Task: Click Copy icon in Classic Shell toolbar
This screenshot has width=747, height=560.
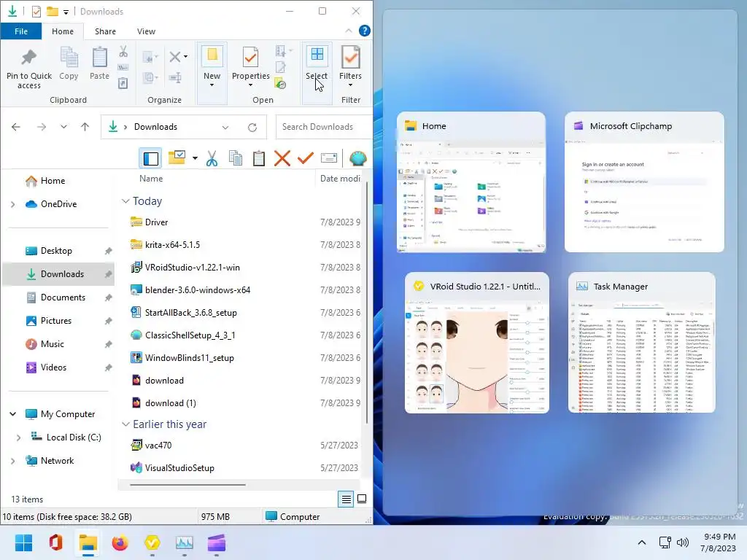Action: tap(236, 158)
